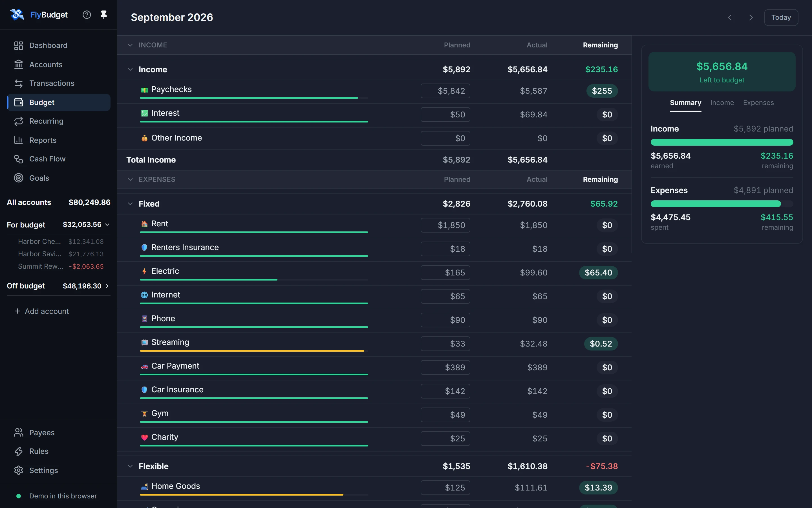Click the Budget wallet icon

[18, 102]
